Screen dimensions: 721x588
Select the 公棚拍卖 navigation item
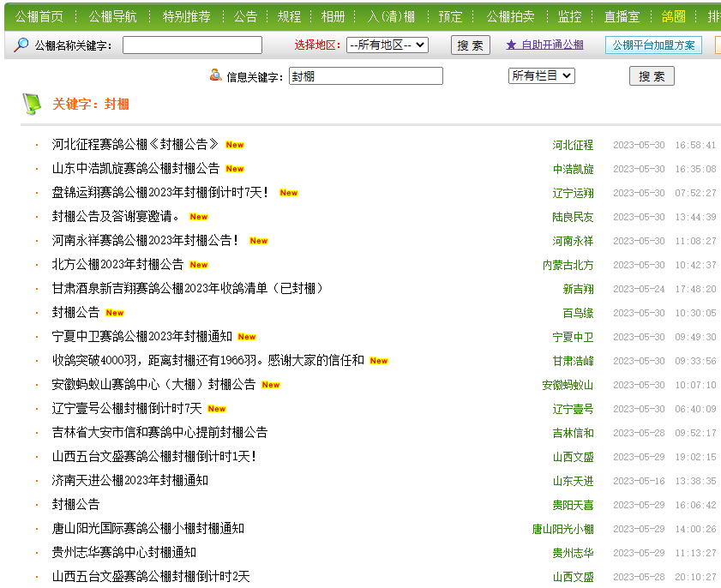click(510, 16)
